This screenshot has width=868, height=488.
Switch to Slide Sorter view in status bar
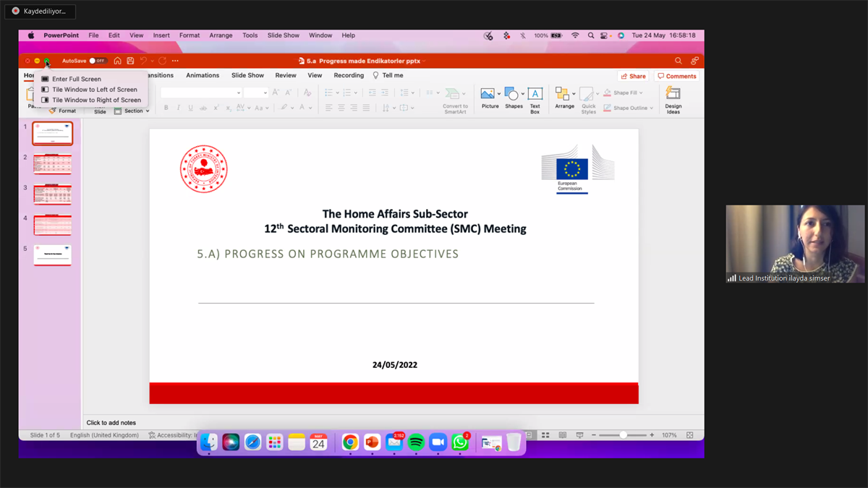(x=545, y=435)
